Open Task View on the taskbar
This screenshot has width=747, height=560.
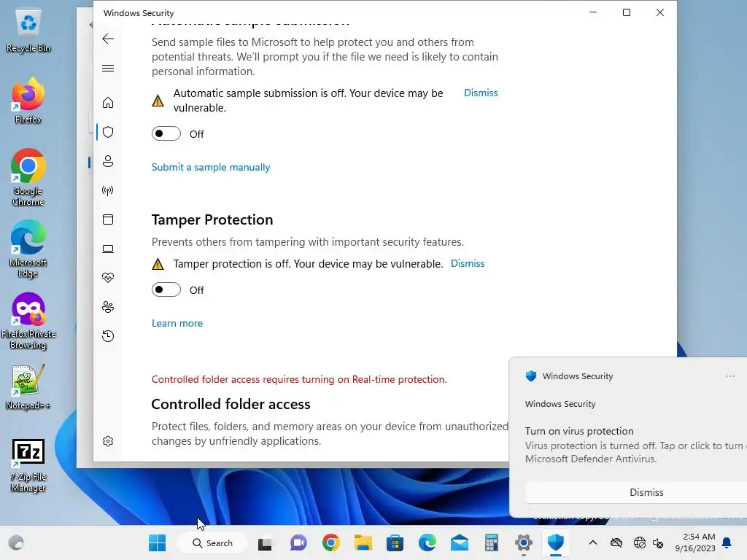266,542
